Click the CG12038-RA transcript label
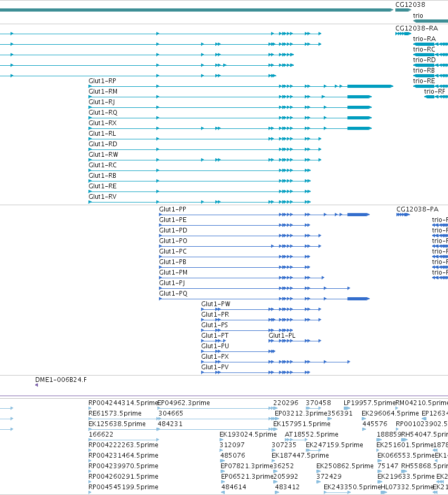The height and width of the screenshot is (495, 448). tap(416, 28)
